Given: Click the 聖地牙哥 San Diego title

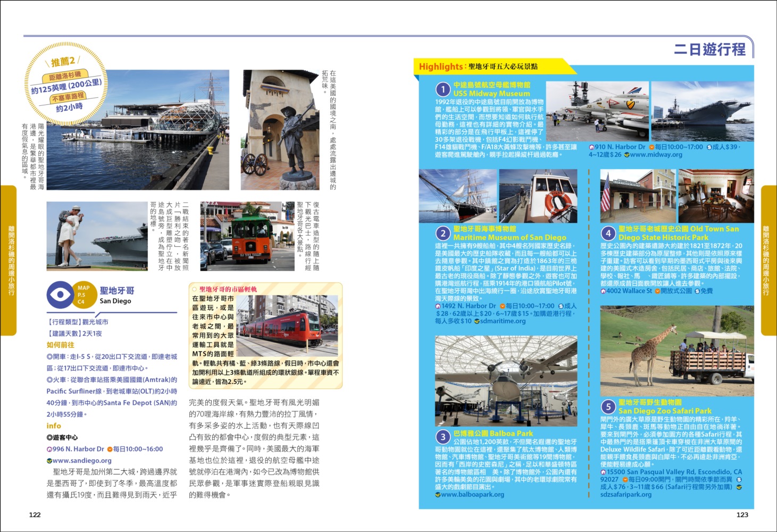Looking at the screenshot, I should pos(117,295).
